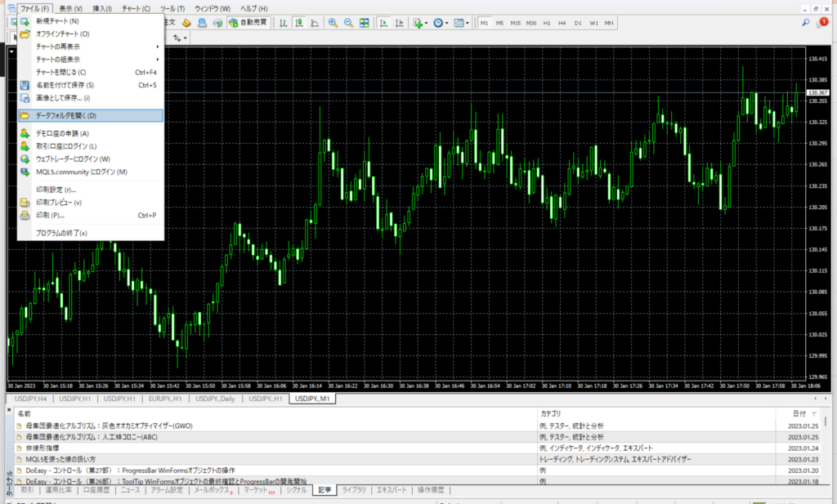
Task: Open article 非線形指標
Action: click(43, 448)
